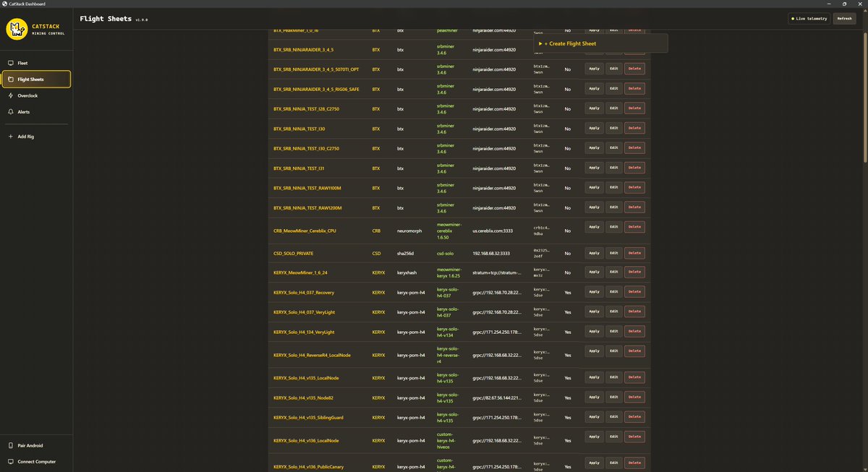The width and height of the screenshot is (868, 472).
Task: Edit the KERYX_Solo_H4_v135_LocalNode sheet
Action: coord(613,377)
